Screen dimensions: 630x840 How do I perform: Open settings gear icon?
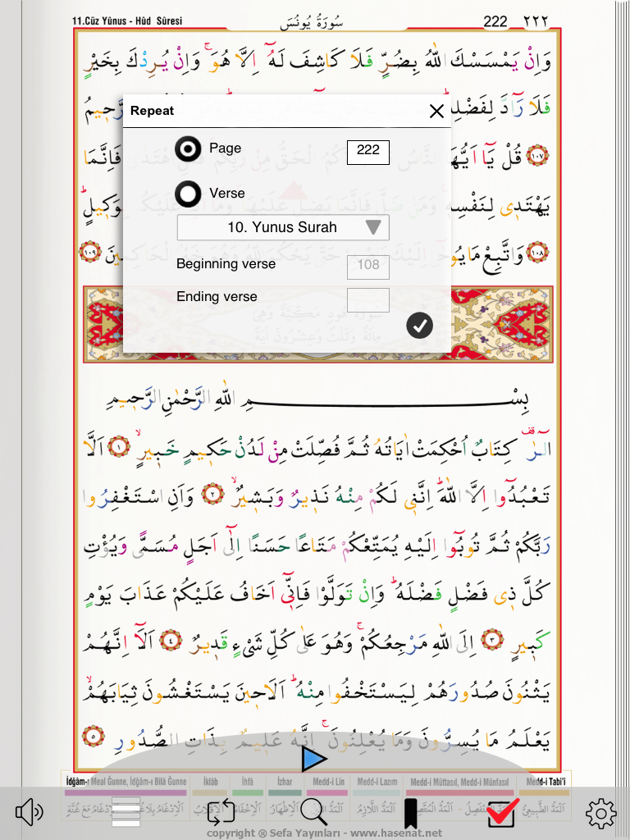click(x=600, y=814)
